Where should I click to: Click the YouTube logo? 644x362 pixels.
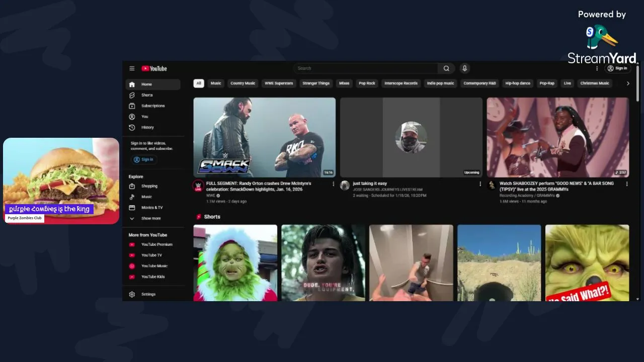[x=154, y=68]
